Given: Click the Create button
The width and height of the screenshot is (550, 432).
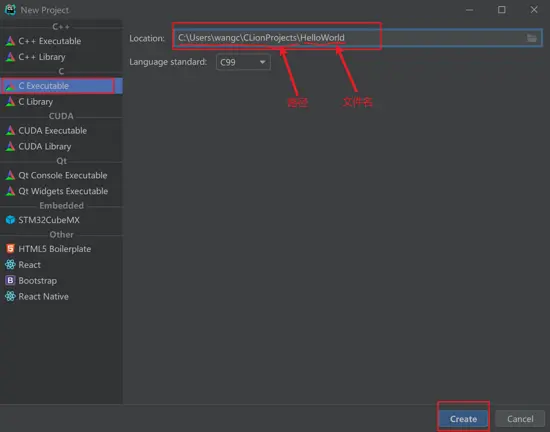Looking at the screenshot, I should tap(463, 419).
